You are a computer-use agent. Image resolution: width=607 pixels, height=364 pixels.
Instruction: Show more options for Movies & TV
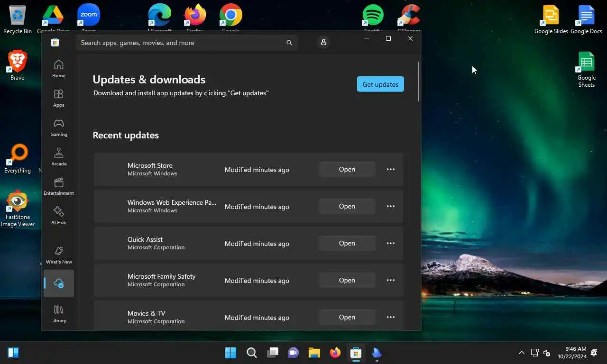pyautogui.click(x=391, y=317)
